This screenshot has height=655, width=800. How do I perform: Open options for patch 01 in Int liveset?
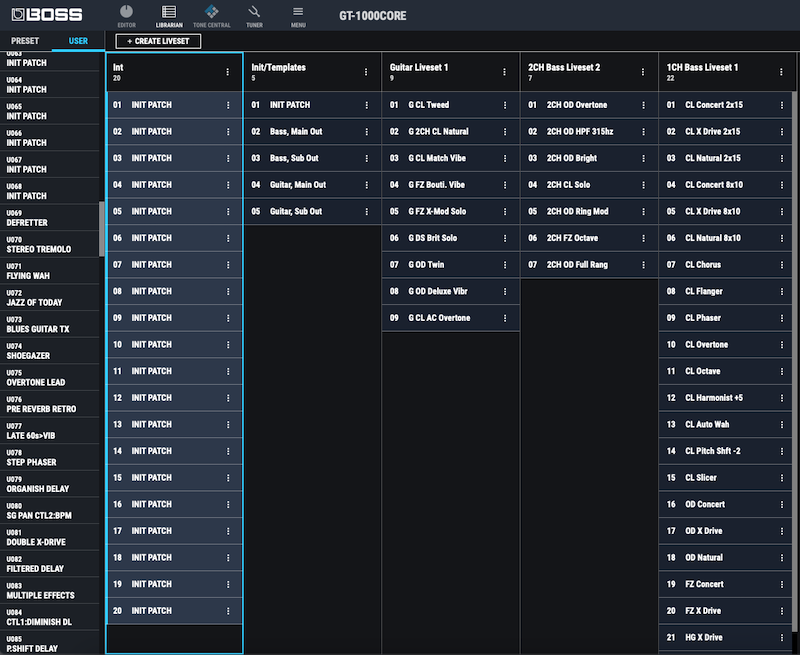[228, 105]
